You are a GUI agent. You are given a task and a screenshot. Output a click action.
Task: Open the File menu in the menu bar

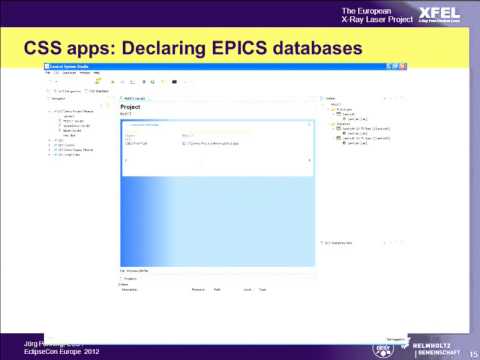click(x=48, y=73)
